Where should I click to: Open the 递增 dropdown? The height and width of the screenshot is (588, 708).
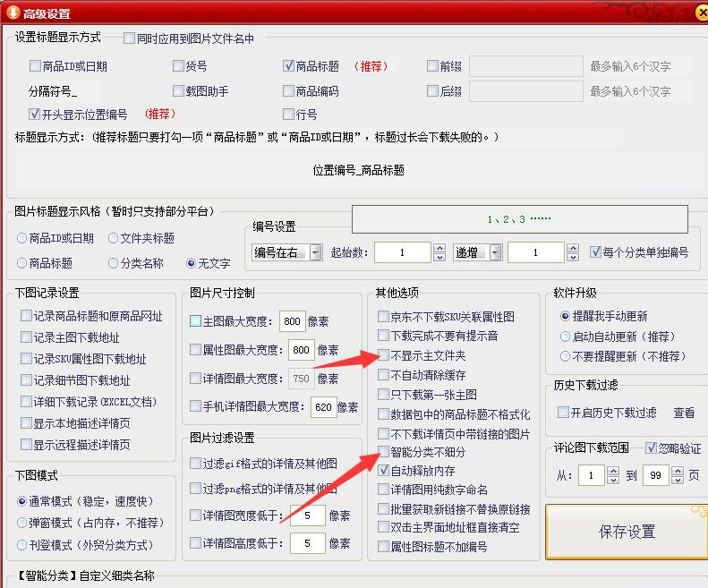pos(496,252)
